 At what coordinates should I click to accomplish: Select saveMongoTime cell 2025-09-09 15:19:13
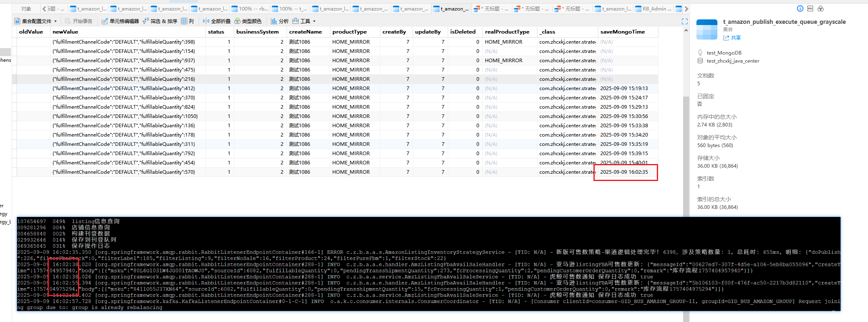[x=628, y=88]
